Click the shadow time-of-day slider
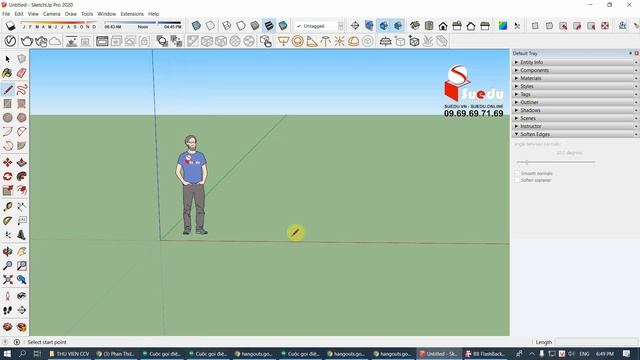This screenshot has width=640, height=360. [x=142, y=22]
